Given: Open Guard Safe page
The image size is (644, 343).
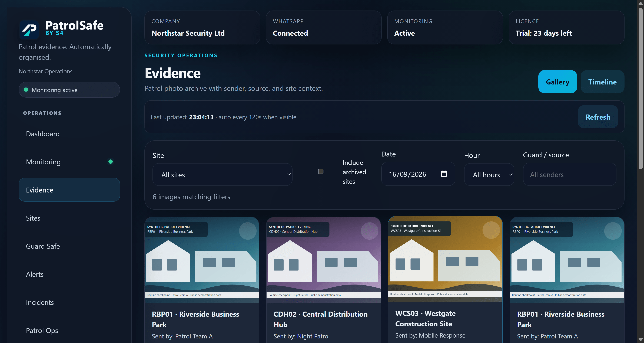Looking at the screenshot, I should [69, 246].
